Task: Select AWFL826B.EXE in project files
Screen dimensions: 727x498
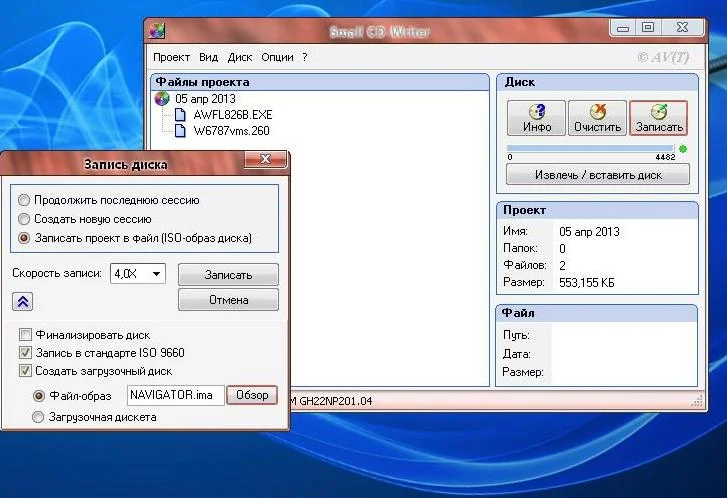Action: click(x=233, y=115)
